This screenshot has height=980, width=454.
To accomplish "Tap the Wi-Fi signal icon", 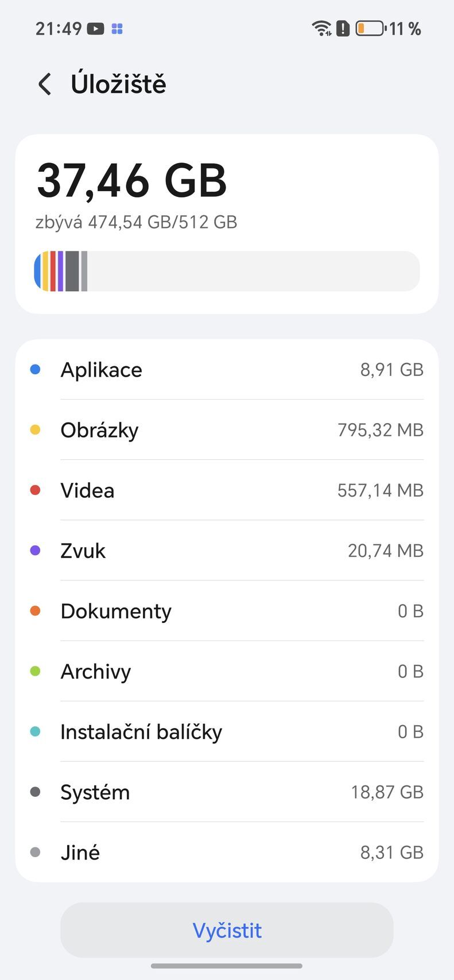I will click(x=322, y=28).
